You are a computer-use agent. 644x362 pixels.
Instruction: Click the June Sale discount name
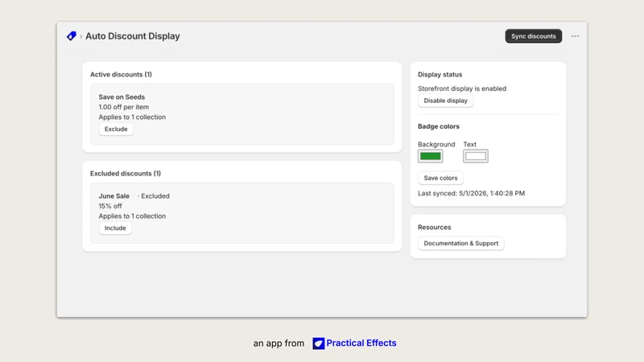pyautogui.click(x=114, y=195)
